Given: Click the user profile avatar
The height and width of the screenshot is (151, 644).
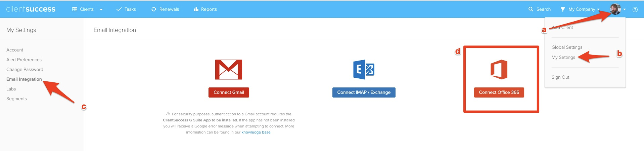Looking at the screenshot, I should pos(615,9).
